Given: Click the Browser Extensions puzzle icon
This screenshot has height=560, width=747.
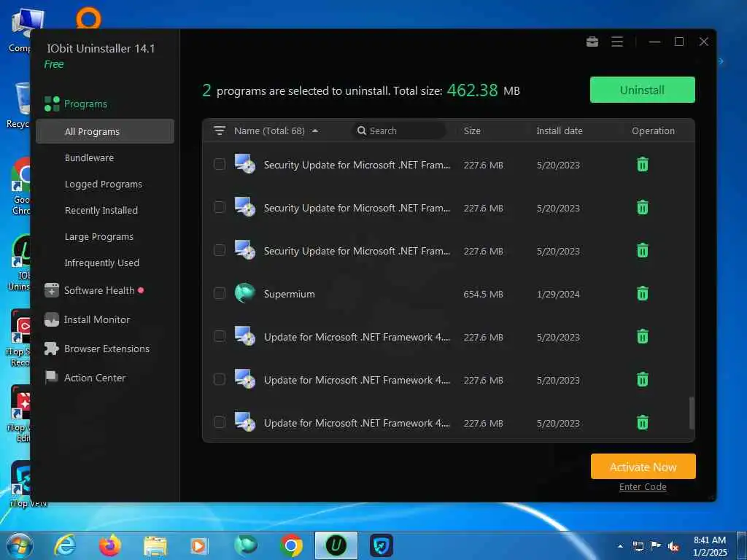Looking at the screenshot, I should 52,349.
